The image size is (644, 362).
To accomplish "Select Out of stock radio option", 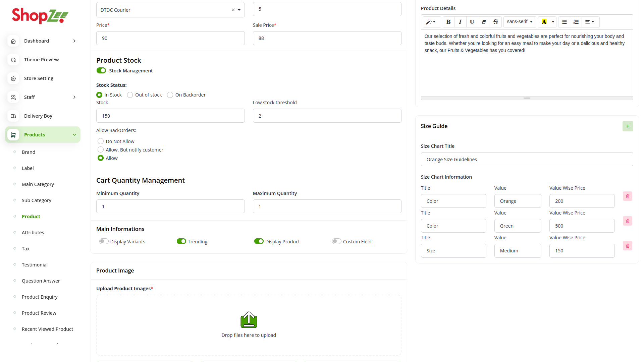I will pyautogui.click(x=130, y=95).
